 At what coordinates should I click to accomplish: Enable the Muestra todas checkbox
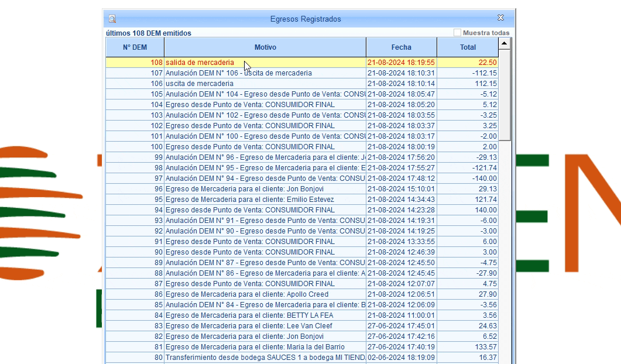coord(458,33)
